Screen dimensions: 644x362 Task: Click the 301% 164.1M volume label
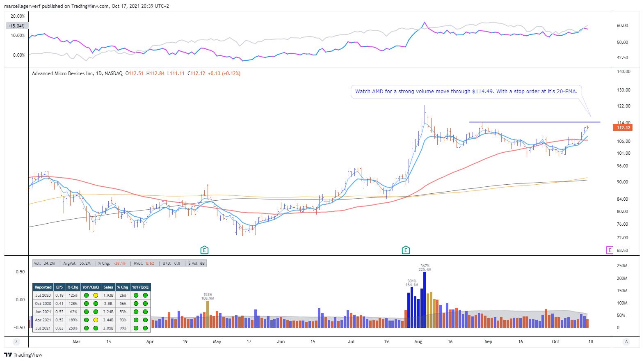[412, 283]
